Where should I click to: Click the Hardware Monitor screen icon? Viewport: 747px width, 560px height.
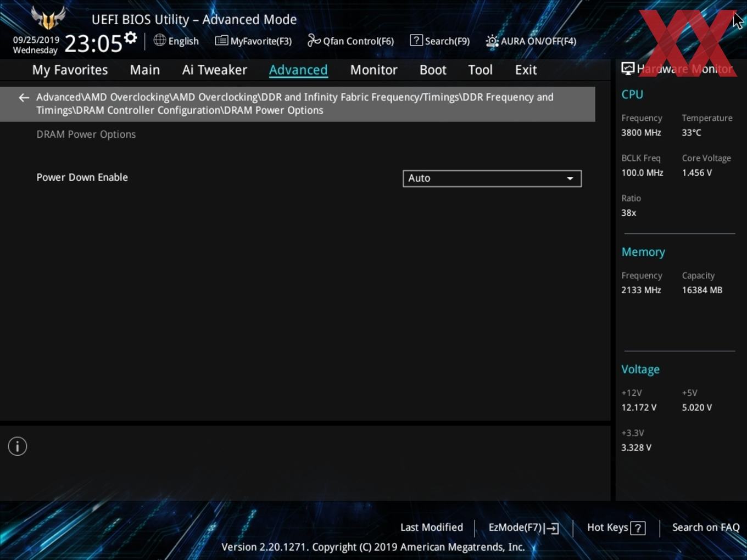628,69
